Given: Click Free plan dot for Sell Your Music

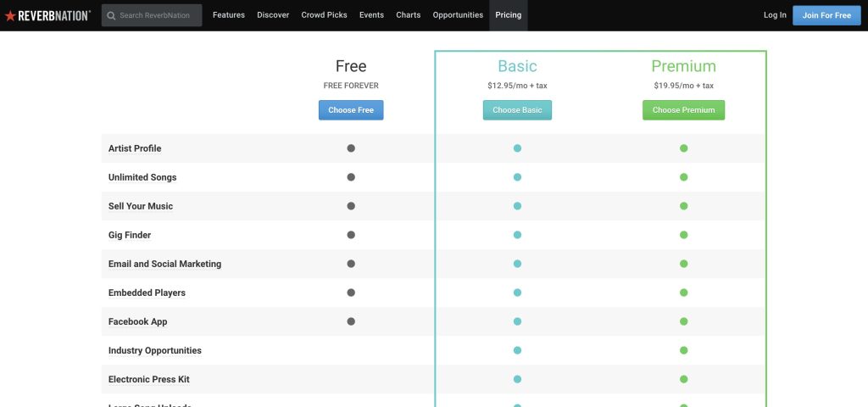Looking at the screenshot, I should pyautogui.click(x=351, y=206).
